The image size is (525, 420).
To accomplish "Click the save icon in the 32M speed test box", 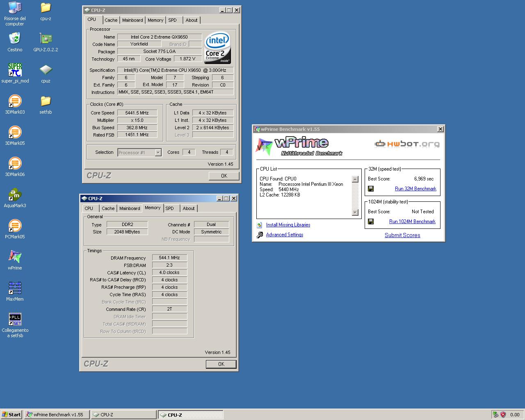I will click(371, 189).
